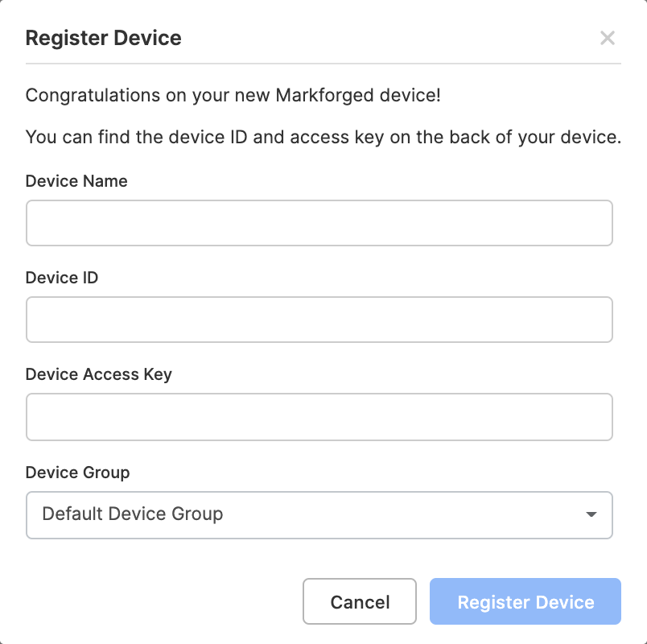Click the Device Access Key label

point(99,374)
